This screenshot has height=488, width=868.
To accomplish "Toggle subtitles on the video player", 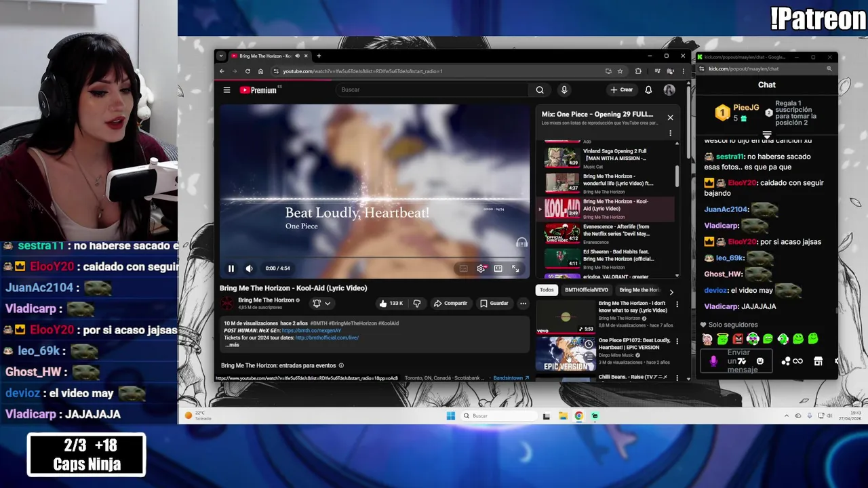I will click(463, 268).
